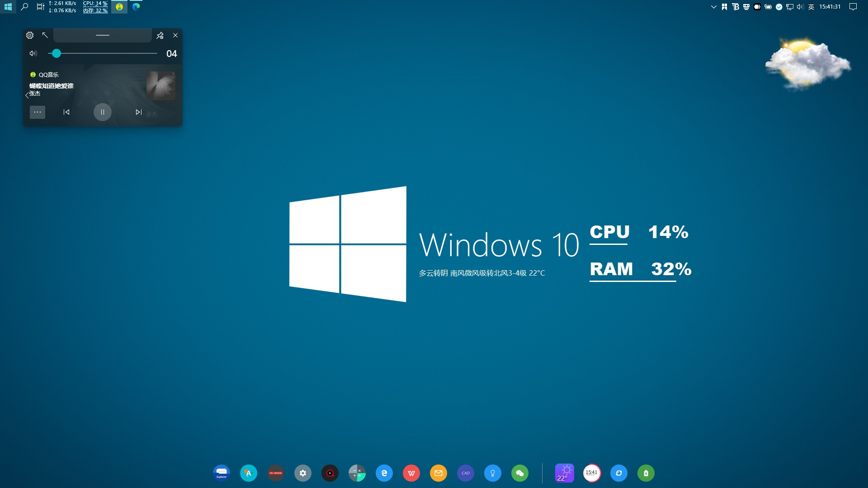Open more options in the media controls
Image resolution: width=868 pixels, height=488 pixels.
tap(38, 112)
